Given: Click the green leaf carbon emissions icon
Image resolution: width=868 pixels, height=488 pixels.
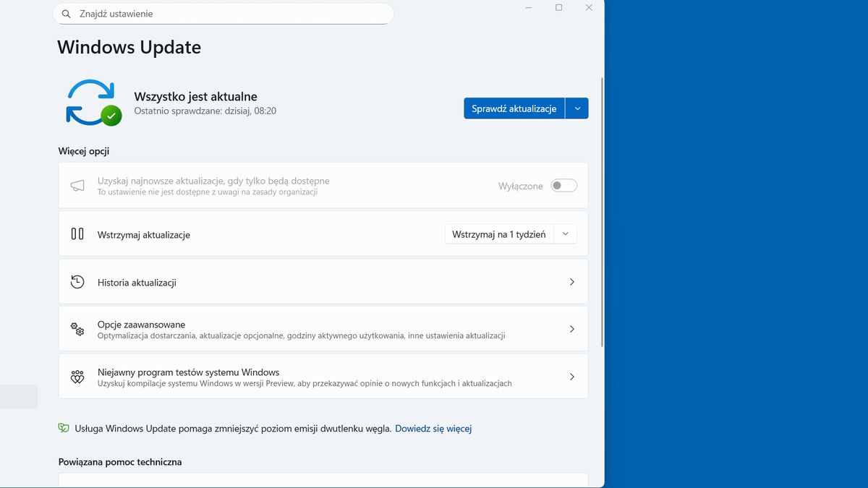Looking at the screenshot, I should [64, 428].
